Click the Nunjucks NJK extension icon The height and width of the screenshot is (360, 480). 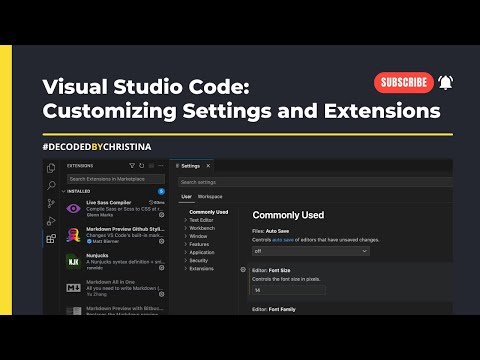73,262
